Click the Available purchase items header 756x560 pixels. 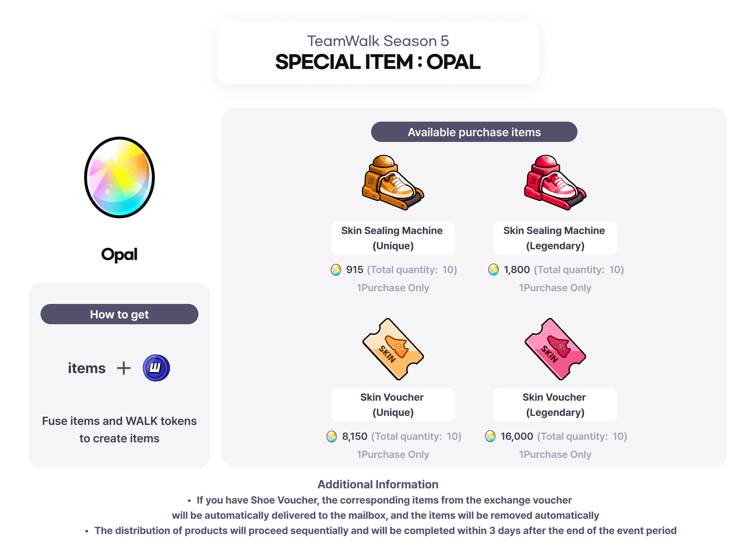[x=474, y=132]
